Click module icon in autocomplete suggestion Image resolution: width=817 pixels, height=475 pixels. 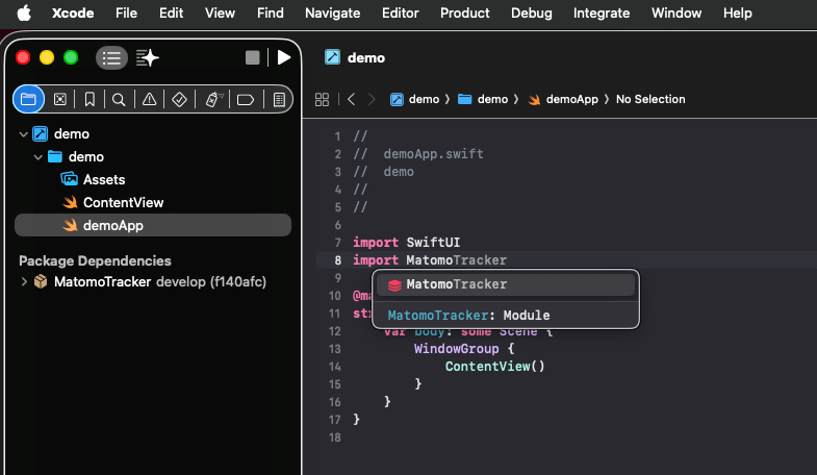click(394, 285)
